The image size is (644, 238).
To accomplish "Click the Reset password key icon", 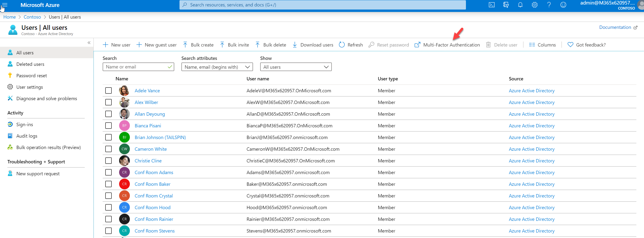I will click(x=371, y=45).
